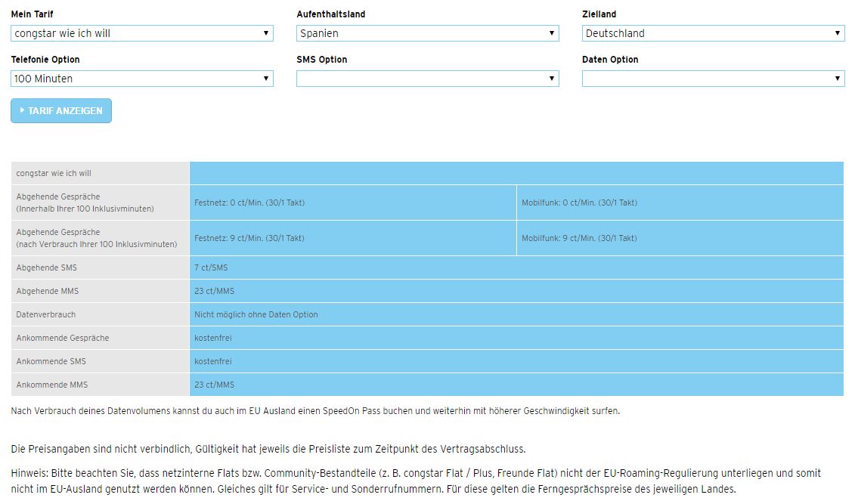Open the Zielland dropdown set to Deutschland
This screenshot has height=504, width=858.
click(713, 33)
